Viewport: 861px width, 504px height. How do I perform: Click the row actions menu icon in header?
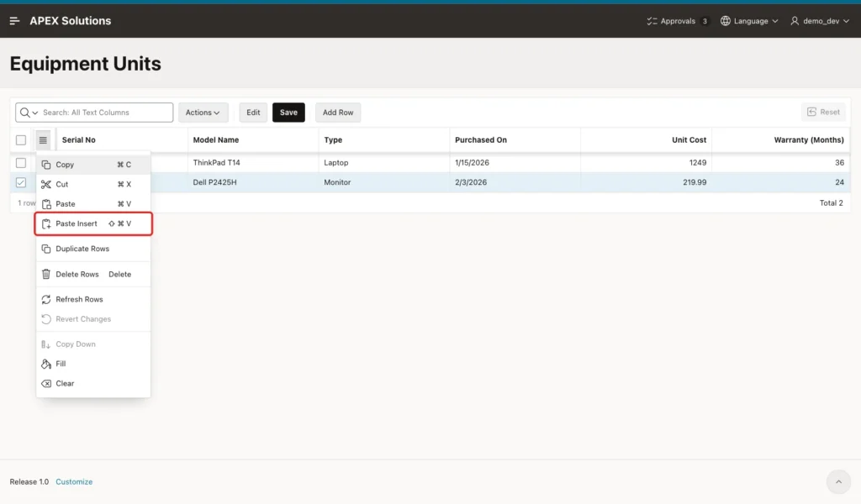click(43, 139)
